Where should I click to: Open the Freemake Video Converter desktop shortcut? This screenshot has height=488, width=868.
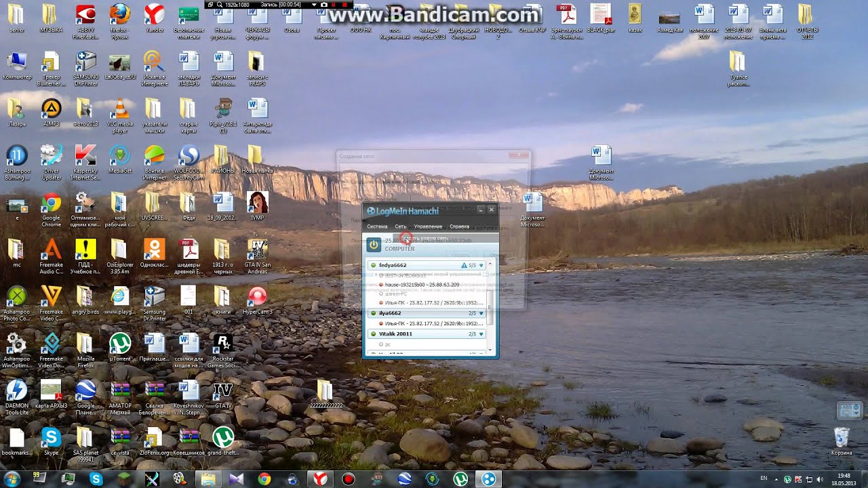click(51, 303)
